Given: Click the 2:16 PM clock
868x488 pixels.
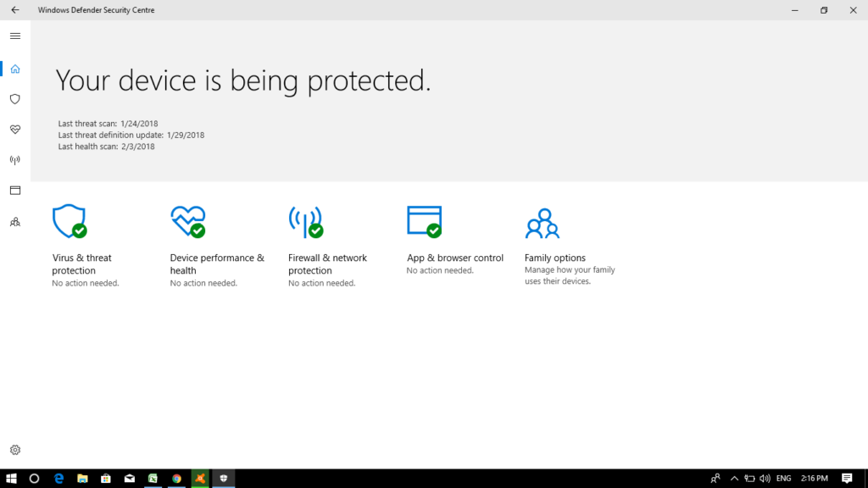Looking at the screenshot, I should coord(815,479).
